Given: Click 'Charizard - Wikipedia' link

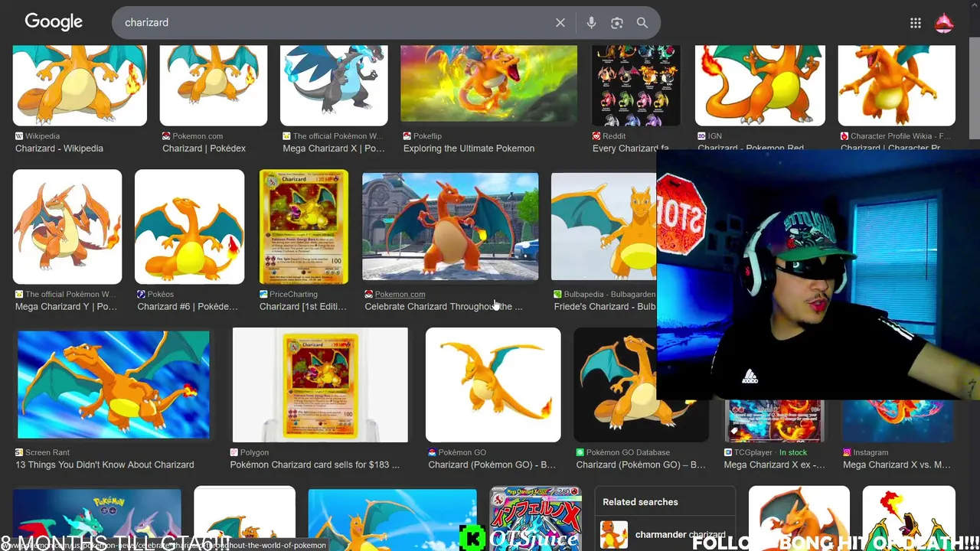Looking at the screenshot, I should click(59, 148).
